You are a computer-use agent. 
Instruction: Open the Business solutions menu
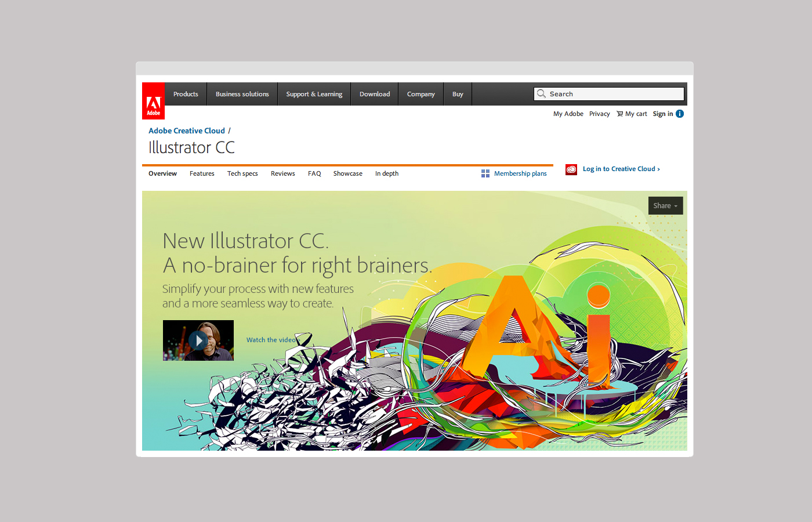click(x=242, y=94)
